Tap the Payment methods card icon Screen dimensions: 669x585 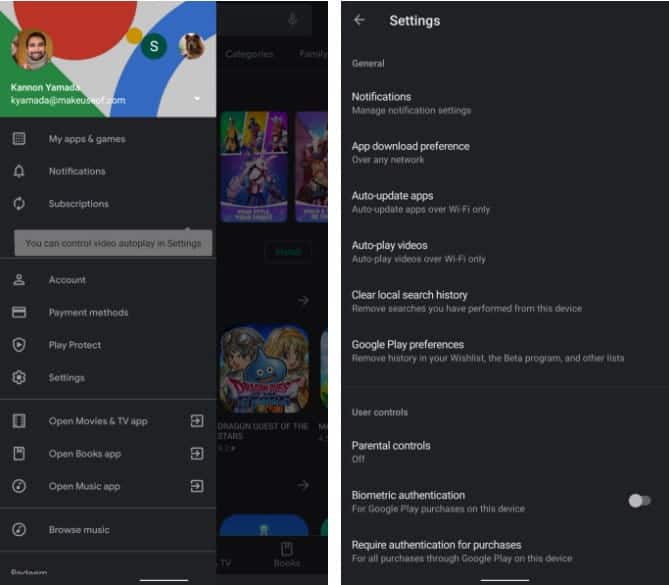tap(19, 312)
